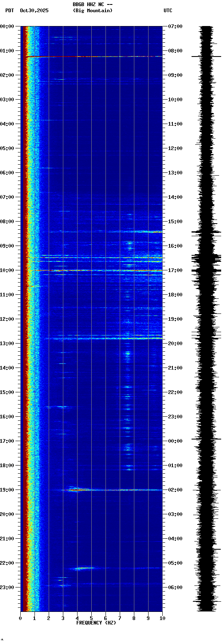Image resolution: width=224 pixels, height=644 pixels.
Task: Click the station title 'BBGB HHZ NC --'
Action: (x=93, y=4)
